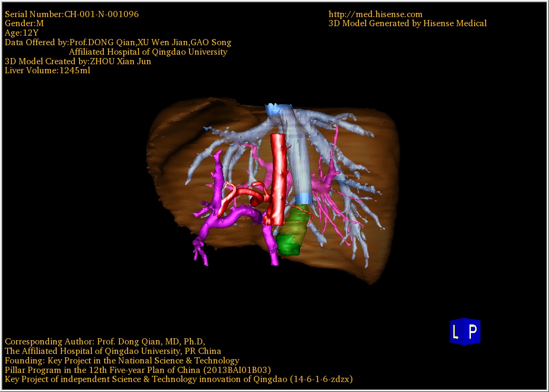Screen dimensions: 549x392
Task: Click the translucent blue vena cava tube
Action: pyautogui.click(x=299, y=154)
